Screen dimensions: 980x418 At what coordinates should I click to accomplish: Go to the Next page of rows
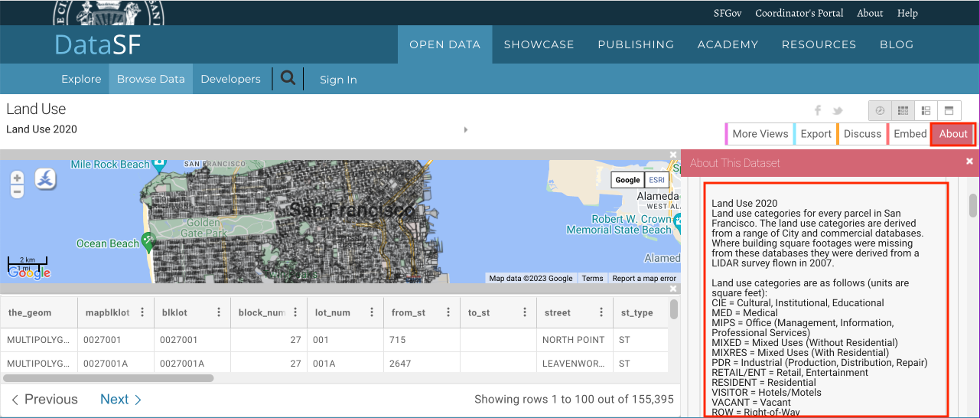pos(121,399)
